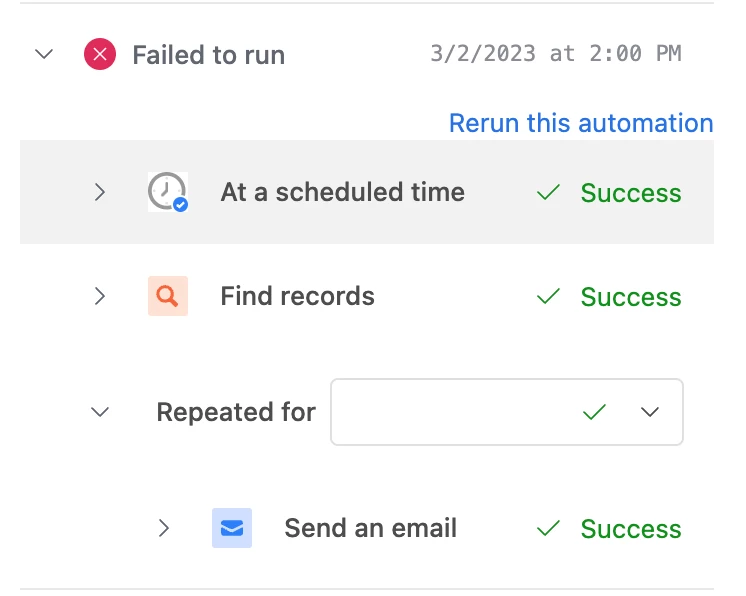Click the Success checkmark for Send an email
The image size is (746, 596).
(x=547, y=529)
